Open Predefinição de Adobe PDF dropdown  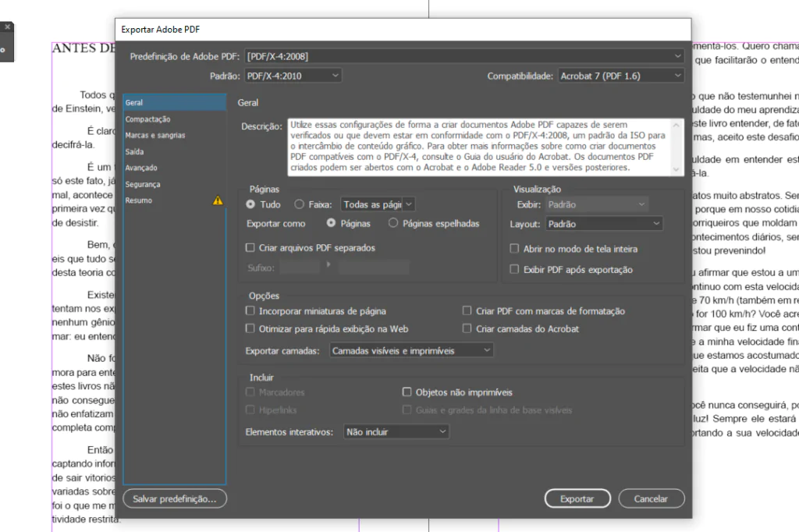(464, 56)
